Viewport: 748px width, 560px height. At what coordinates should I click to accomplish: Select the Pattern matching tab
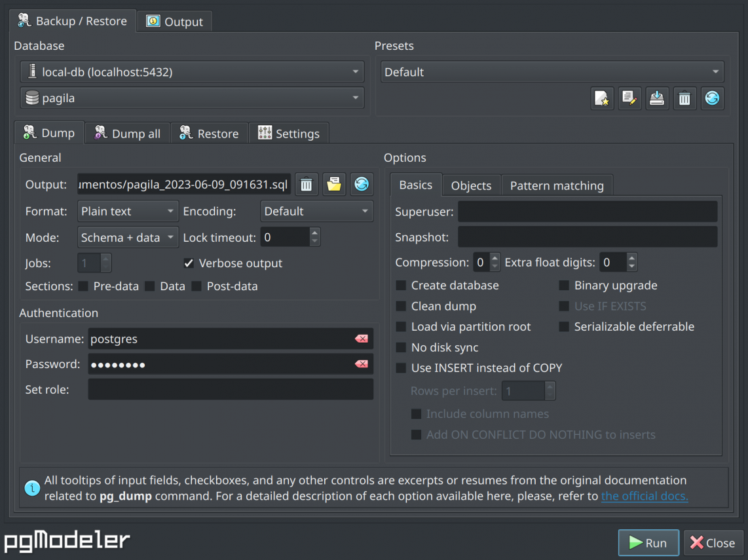(557, 185)
